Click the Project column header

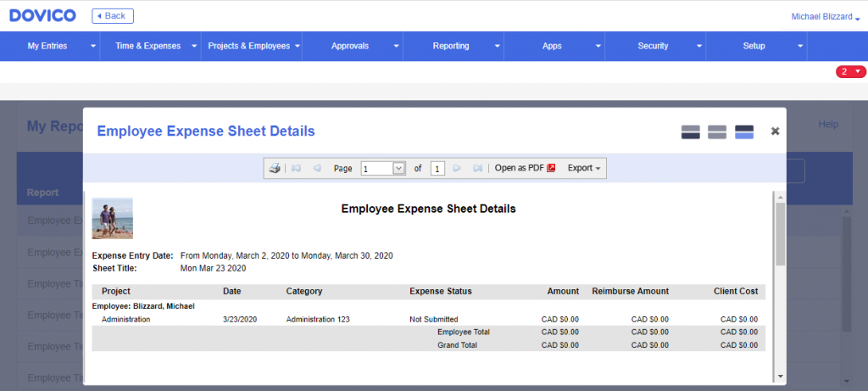pos(115,291)
